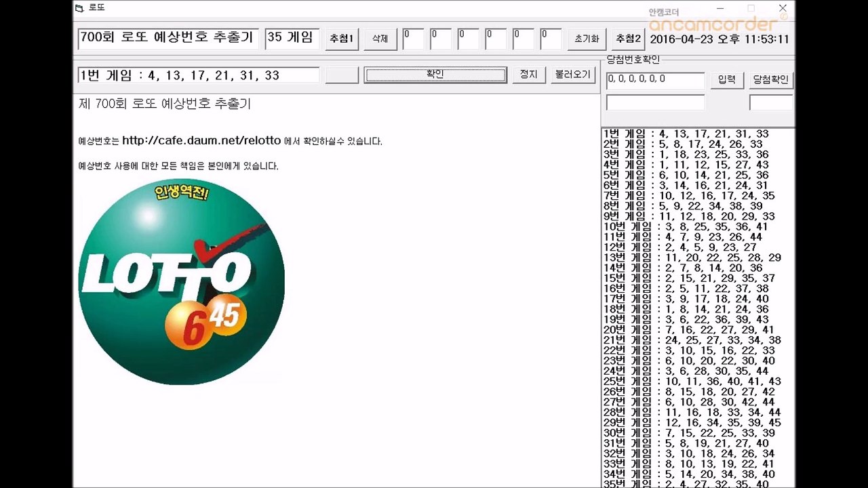Select list row 21번 게임 : 24, 25, 27, 33, 34, 38
The height and width of the screenshot is (488, 868).
tap(692, 340)
